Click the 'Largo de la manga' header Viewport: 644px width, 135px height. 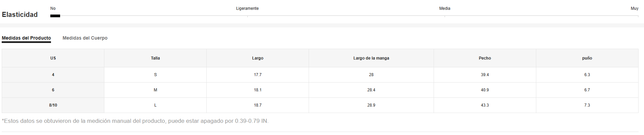(371, 58)
